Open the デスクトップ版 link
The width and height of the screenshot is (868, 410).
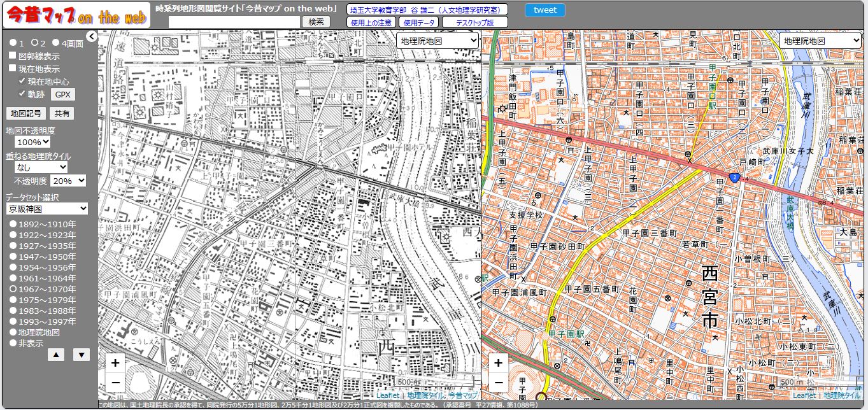pos(474,22)
